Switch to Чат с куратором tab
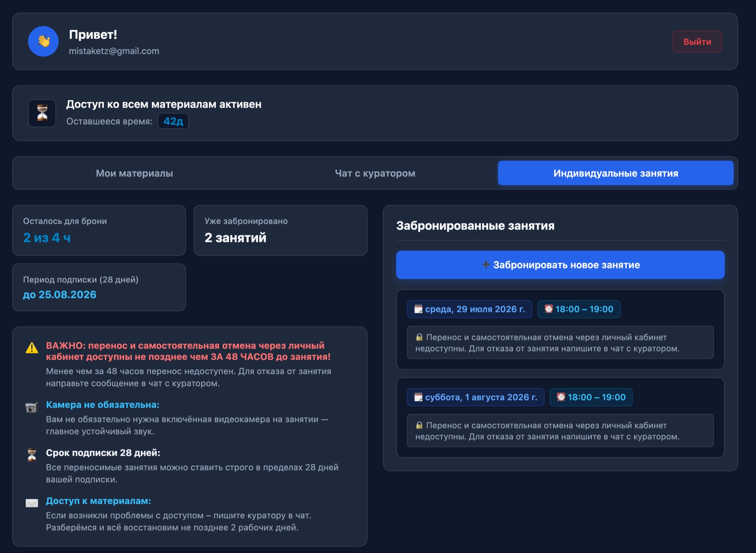 tap(375, 173)
